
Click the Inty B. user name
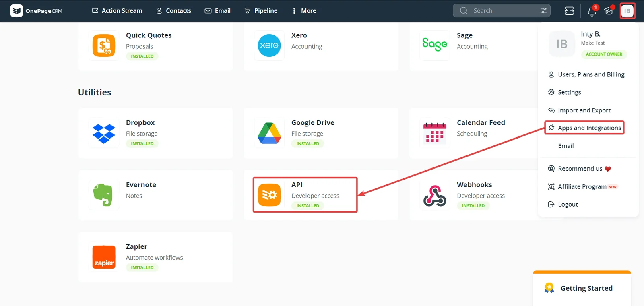coord(590,34)
